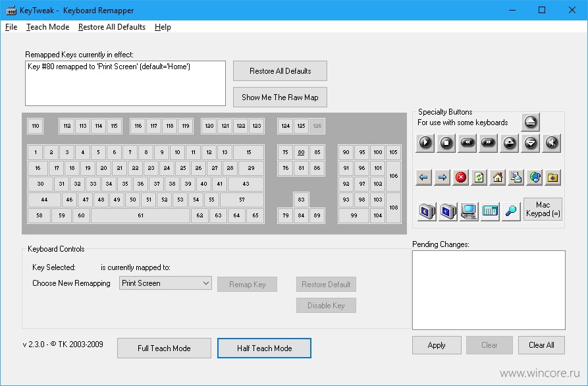The image size is (588, 386).
Task: Choose the My Computer specialty button
Action: tap(469, 211)
